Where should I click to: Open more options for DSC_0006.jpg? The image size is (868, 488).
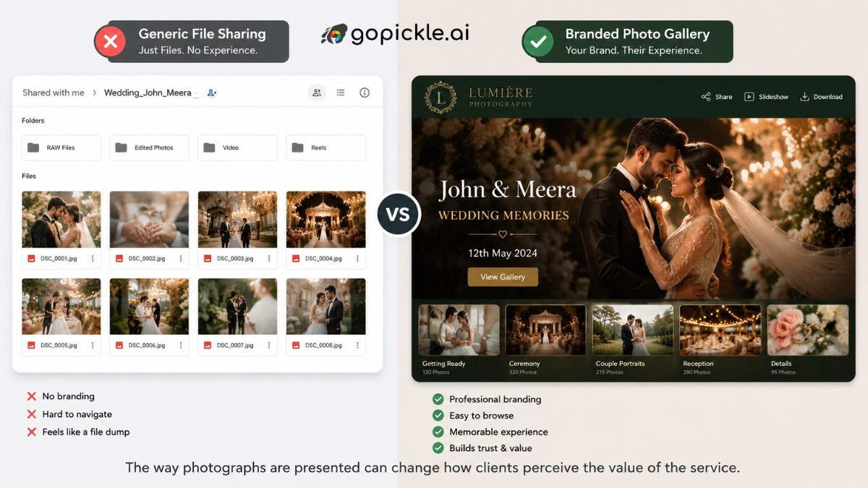pyautogui.click(x=181, y=346)
